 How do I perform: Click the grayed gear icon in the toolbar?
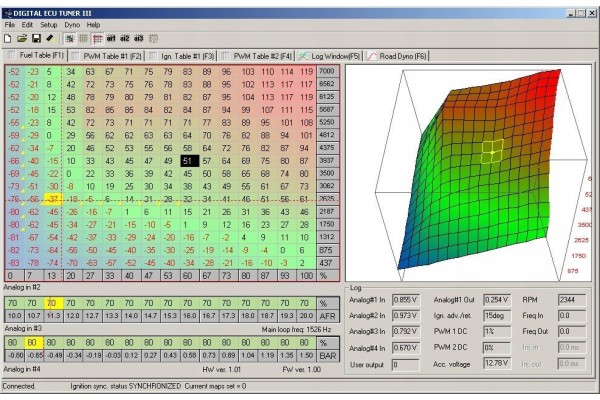pos(153,38)
